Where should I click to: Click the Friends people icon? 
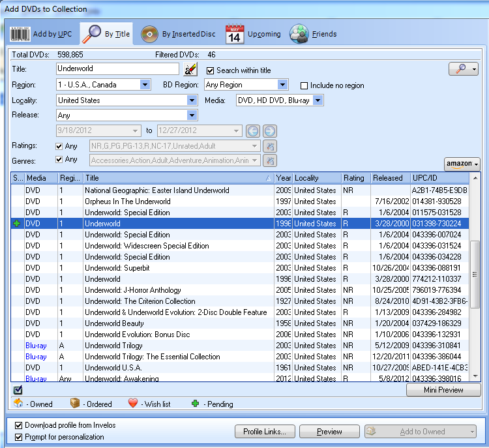point(299,34)
